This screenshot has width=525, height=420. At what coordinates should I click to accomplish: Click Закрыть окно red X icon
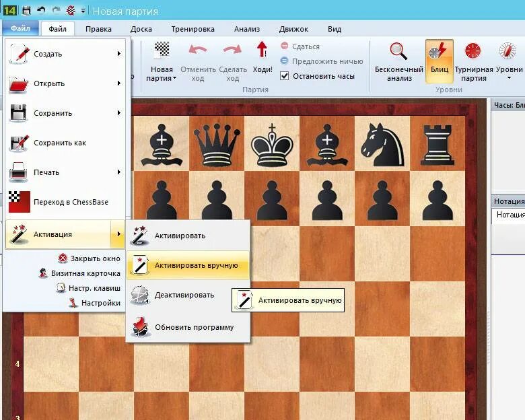[x=63, y=258]
